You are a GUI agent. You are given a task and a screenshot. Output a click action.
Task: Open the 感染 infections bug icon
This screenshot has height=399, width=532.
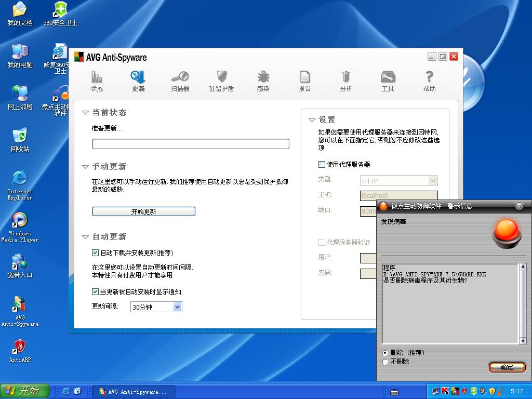[263, 81]
